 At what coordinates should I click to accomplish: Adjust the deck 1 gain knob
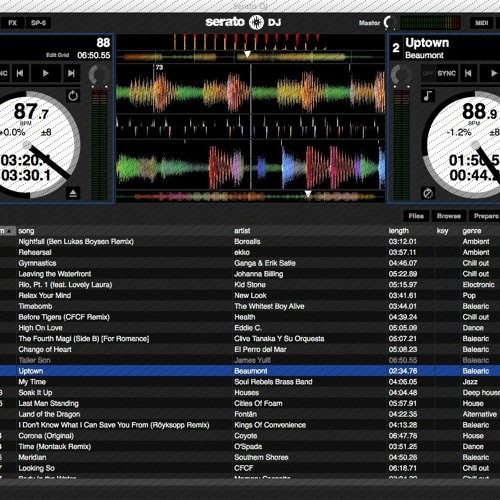point(99,76)
